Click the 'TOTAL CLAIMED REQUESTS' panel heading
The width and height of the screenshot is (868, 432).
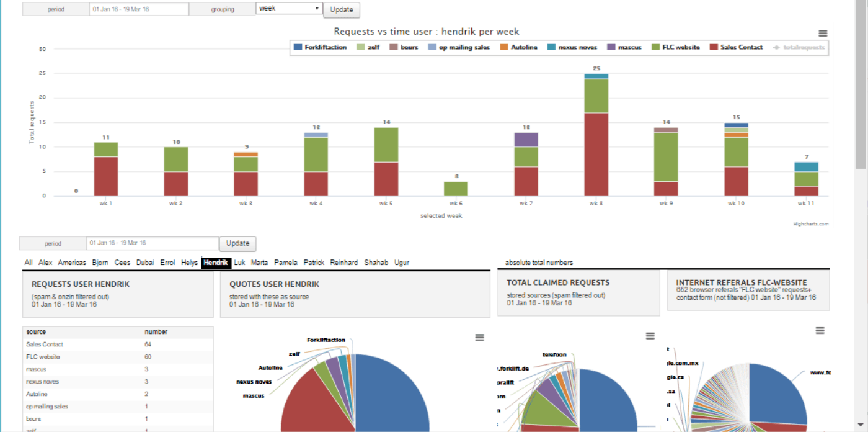point(558,282)
